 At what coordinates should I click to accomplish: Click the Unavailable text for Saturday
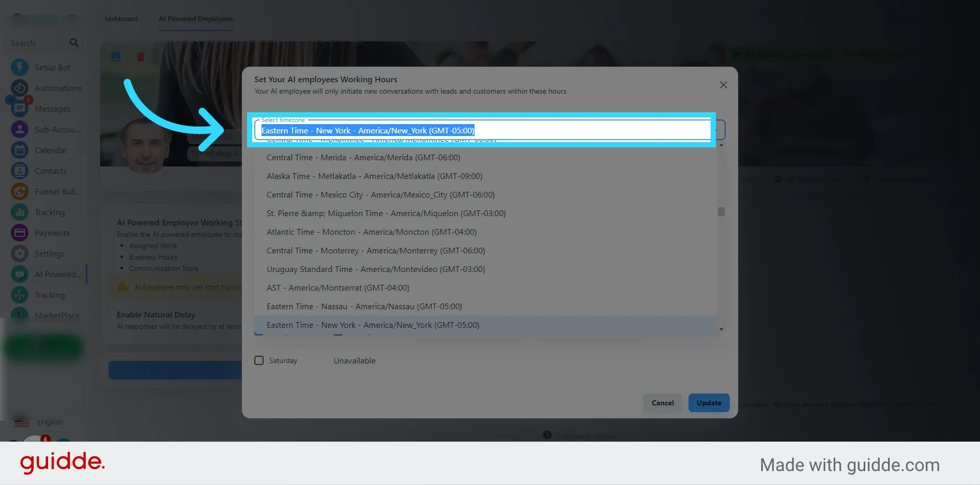(x=355, y=360)
